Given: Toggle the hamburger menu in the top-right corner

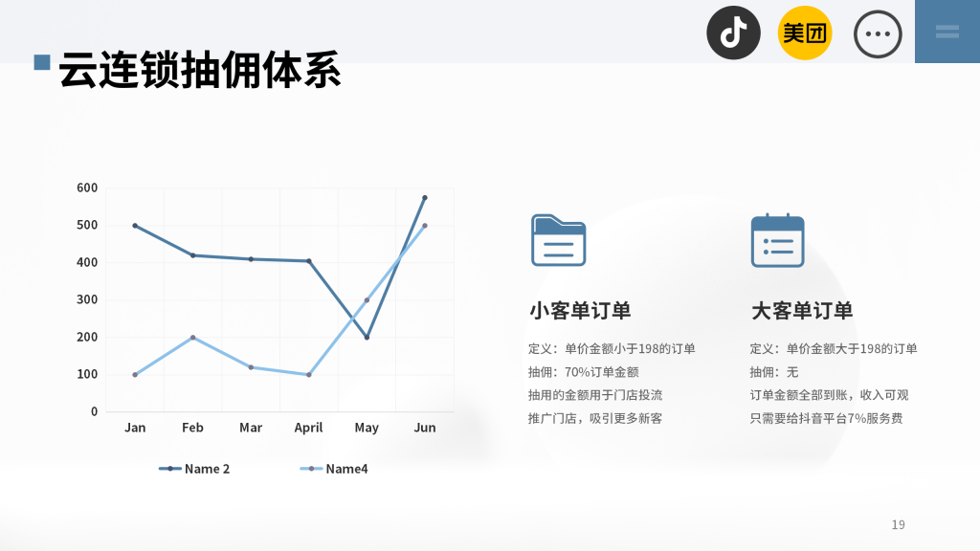Looking at the screenshot, I should tap(947, 32).
